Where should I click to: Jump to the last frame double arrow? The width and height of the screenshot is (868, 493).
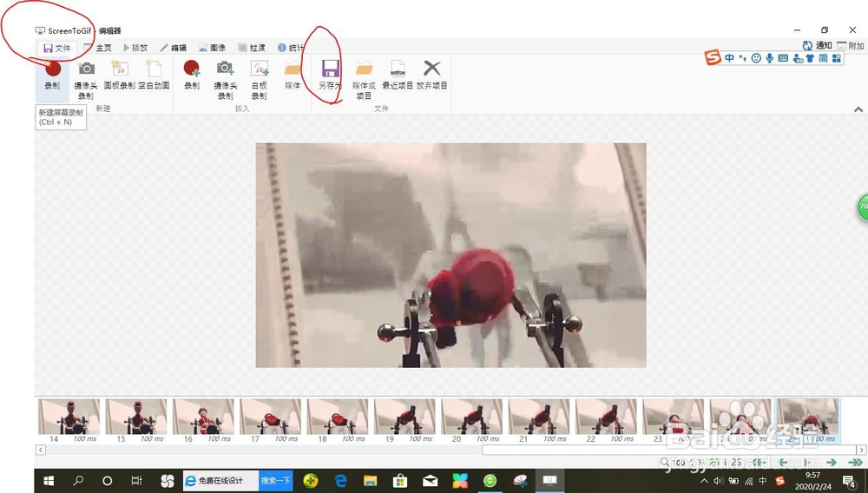pos(855,462)
